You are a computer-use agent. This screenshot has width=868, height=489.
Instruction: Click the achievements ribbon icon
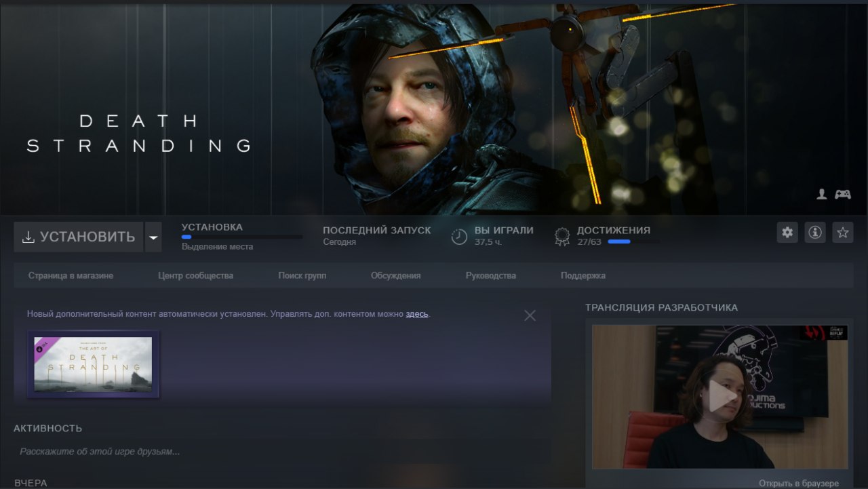[x=562, y=236]
